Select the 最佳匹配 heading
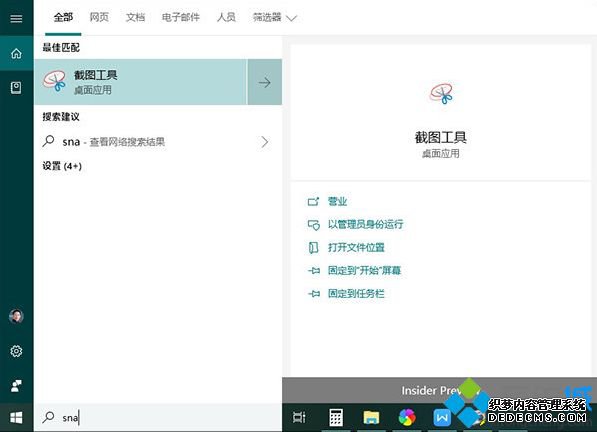This screenshot has height=432, width=597. (x=61, y=48)
